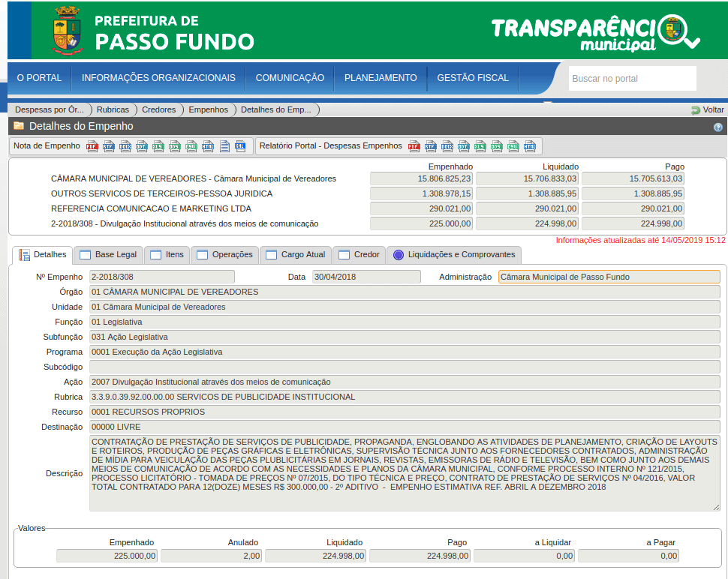
Task: Switch to the Itens tab
Action: coord(167,255)
